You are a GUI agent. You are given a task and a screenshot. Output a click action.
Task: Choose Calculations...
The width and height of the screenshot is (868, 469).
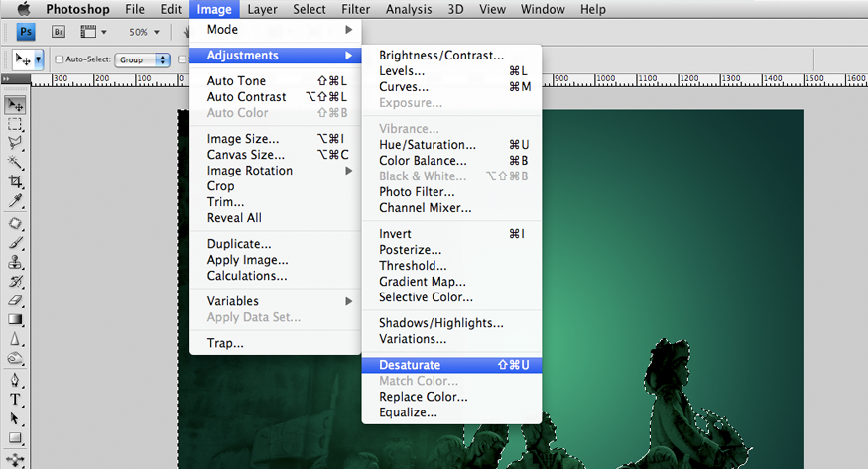[275, 276]
